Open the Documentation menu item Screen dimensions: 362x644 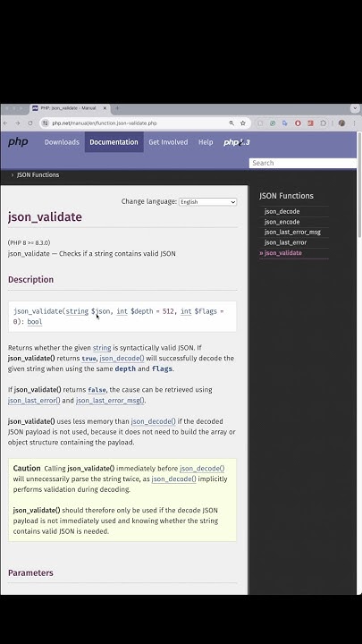pyautogui.click(x=114, y=142)
